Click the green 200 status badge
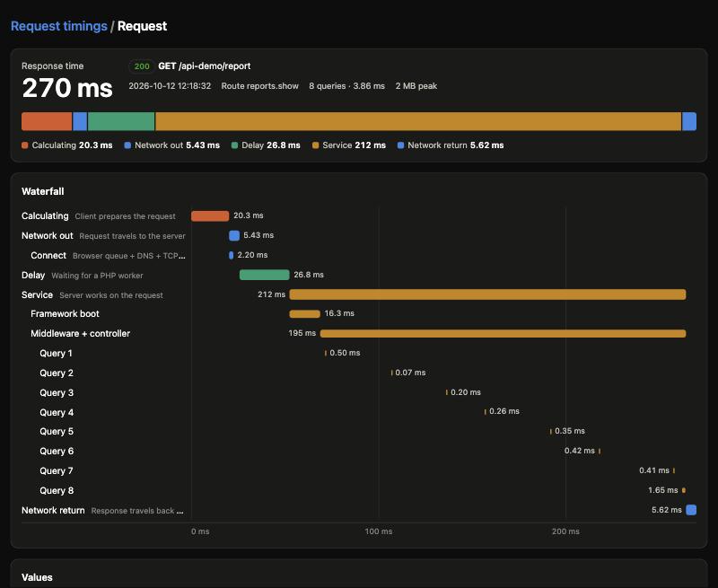 pyautogui.click(x=142, y=66)
